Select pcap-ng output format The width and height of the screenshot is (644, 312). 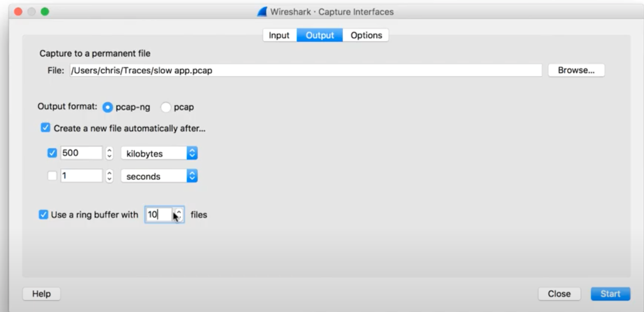(107, 107)
